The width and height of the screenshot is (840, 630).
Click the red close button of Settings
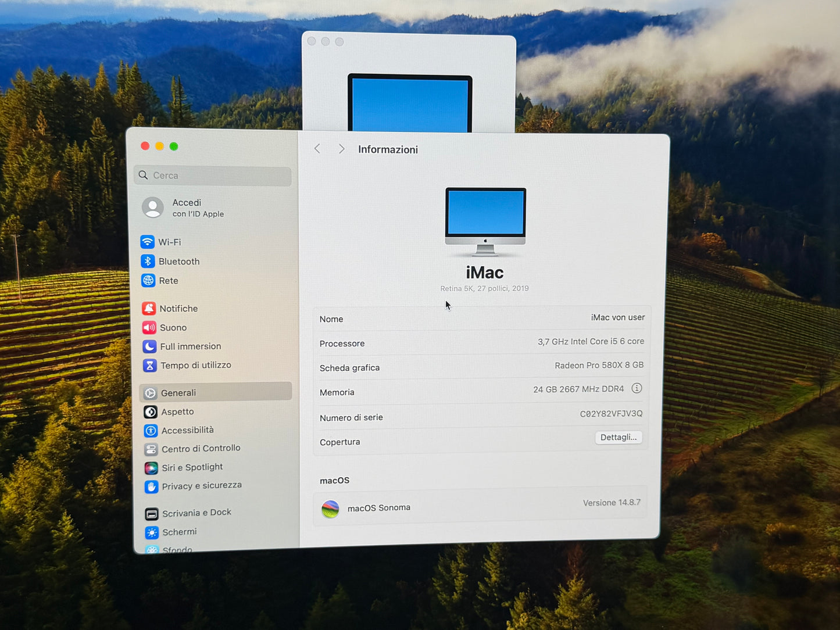pos(145,146)
